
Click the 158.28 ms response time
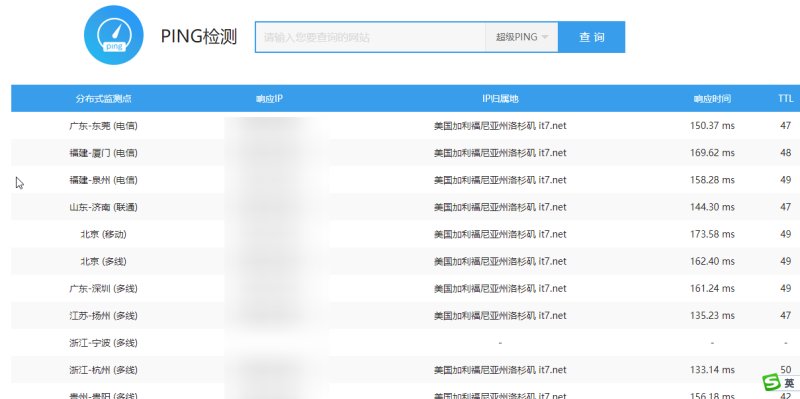pos(712,180)
